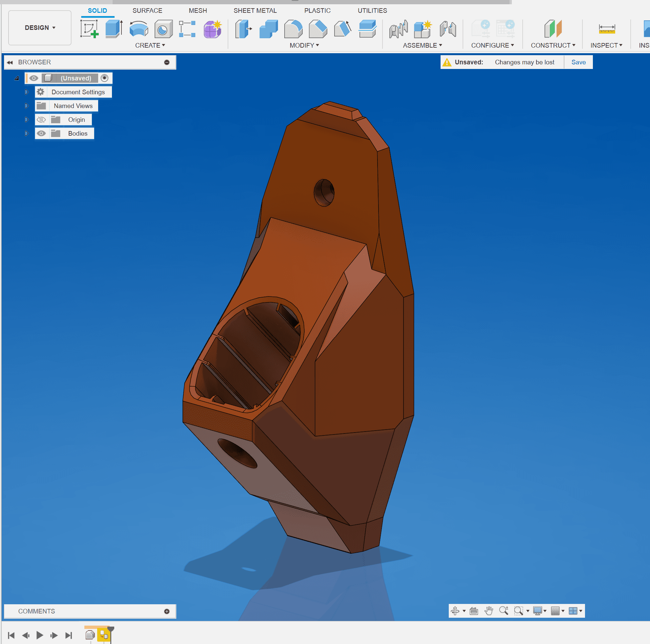650x644 pixels.
Task: Select the Configure Table tool
Action: [505, 29]
